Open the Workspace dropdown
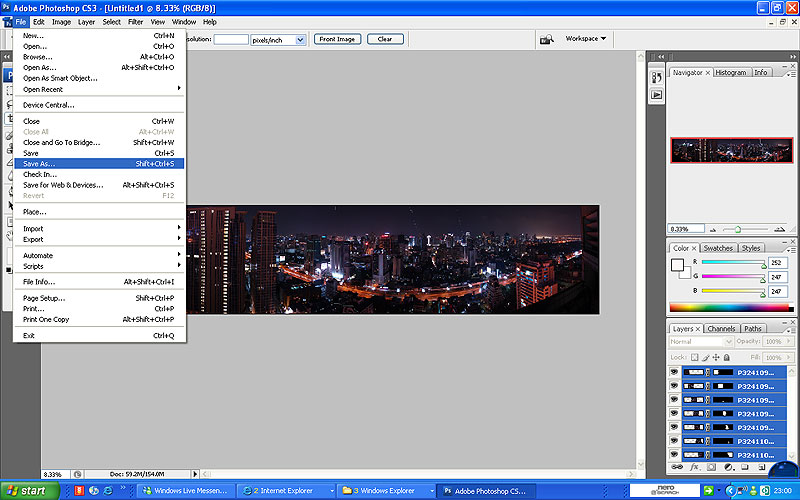This screenshot has height=500, width=800. click(586, 39)
